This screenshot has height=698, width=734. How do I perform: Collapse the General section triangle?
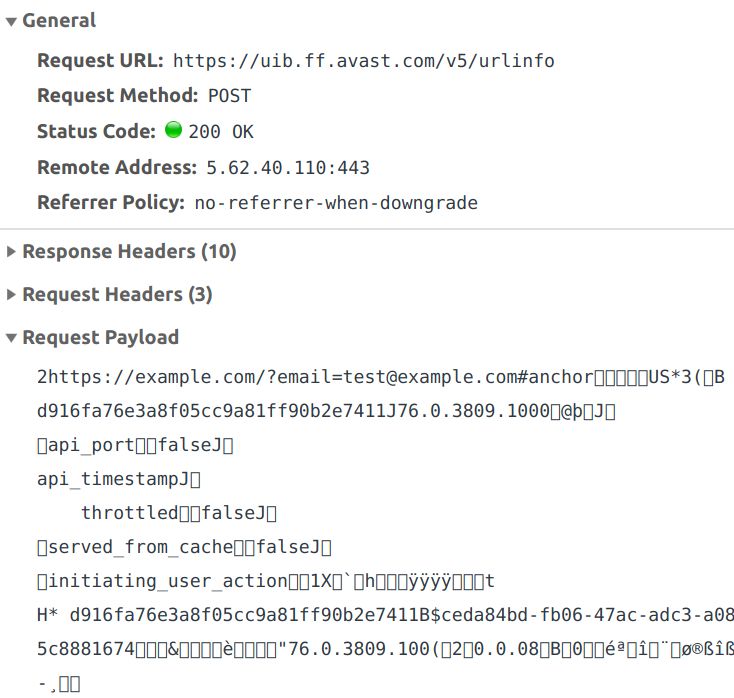(x=11, y=21)
